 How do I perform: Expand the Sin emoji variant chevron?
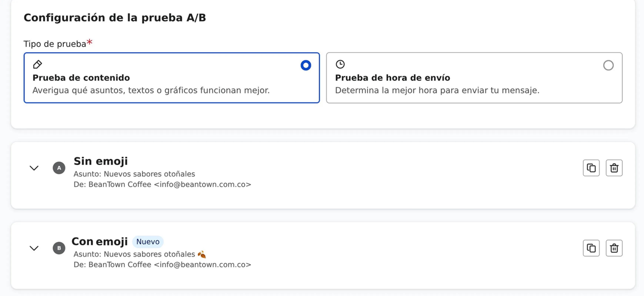[34, 168]
